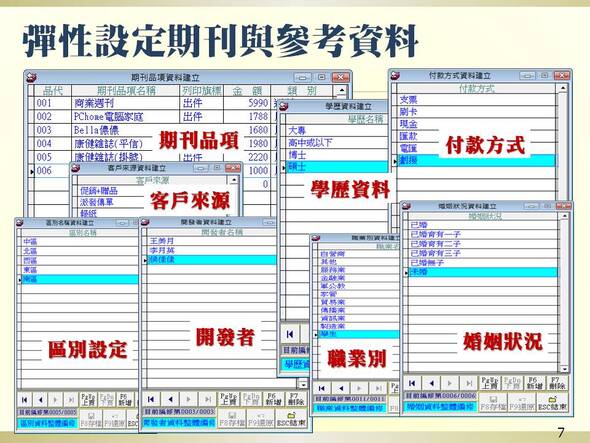The image size is (590, 443).
Task: Click PgUp 上頁 in 區別設定 window
Action: click(x=88, y=399)
